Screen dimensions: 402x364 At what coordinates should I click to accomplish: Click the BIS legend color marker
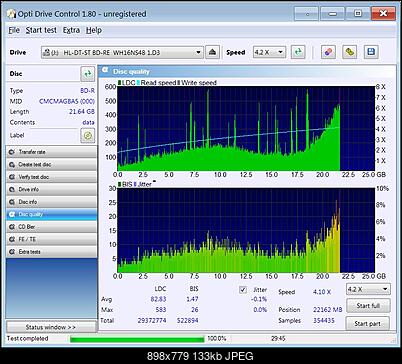click(120, 184)
